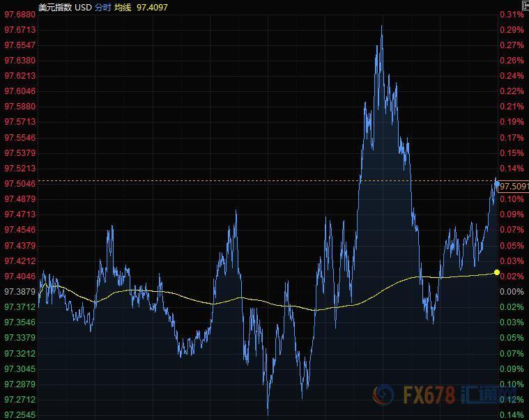Click the 97.5091 current price tag
The width and height of the screenshot is (529, 420).
point(514,186)
